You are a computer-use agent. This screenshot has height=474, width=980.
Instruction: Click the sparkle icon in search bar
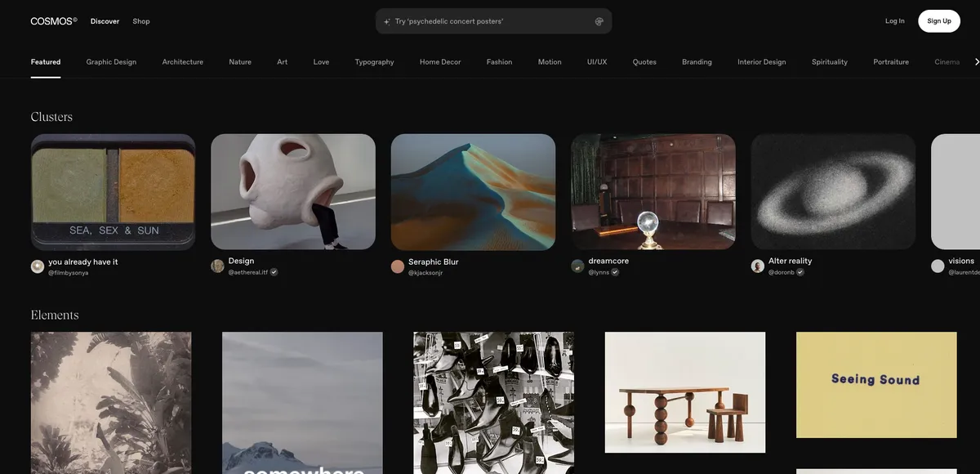click(387, 21)
